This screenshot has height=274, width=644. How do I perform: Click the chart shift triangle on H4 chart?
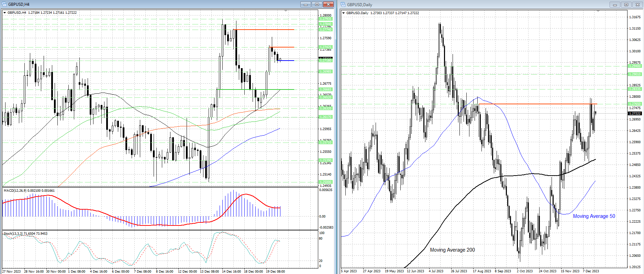pos(286,11)
